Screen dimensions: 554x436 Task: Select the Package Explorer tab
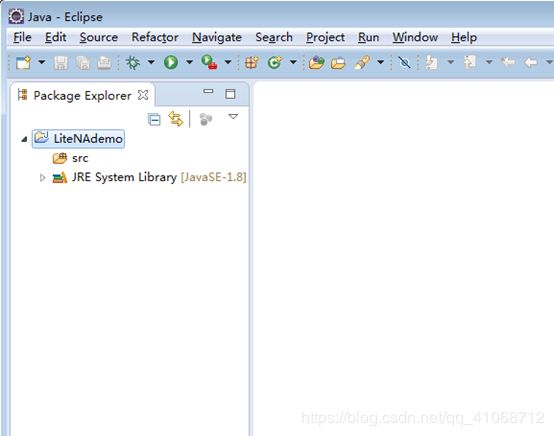tap(82, 95)
